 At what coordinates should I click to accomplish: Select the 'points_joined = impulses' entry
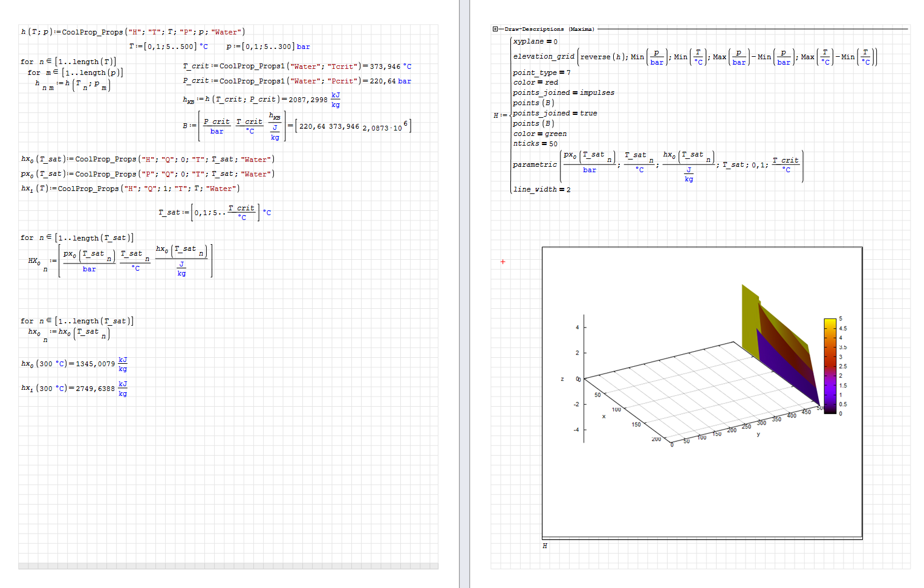563,93
